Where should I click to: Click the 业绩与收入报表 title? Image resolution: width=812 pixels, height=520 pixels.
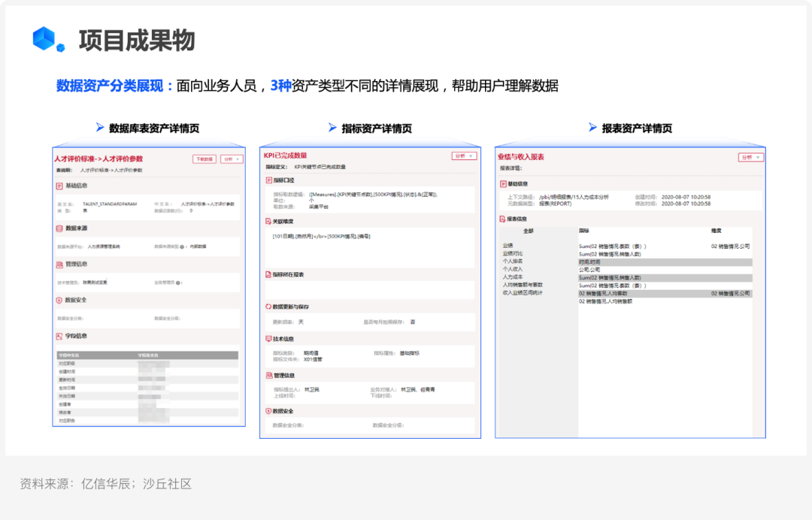pyautogui.click(x=521, y=157)
